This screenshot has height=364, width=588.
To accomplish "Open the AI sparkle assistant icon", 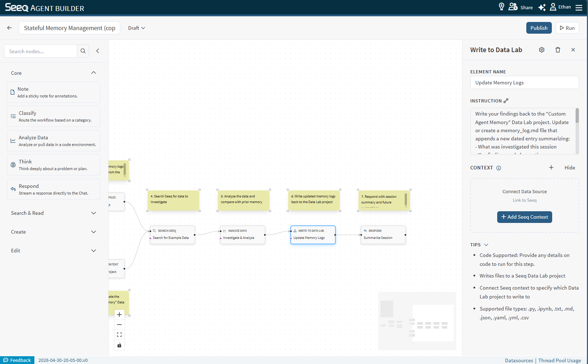I will pos(542,7).
